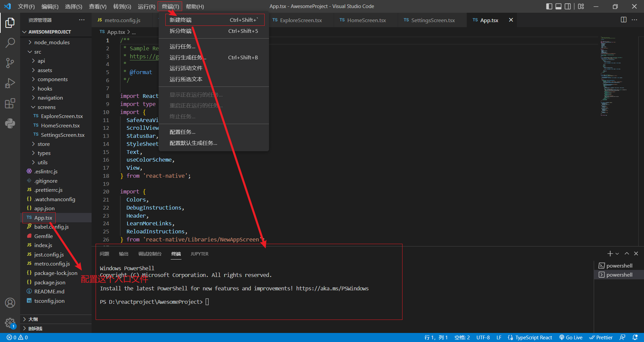Image resolution: width=644 pixels, height=342 pixels.
Task: Open the Manage gear icon
Action: click(10, 323)
